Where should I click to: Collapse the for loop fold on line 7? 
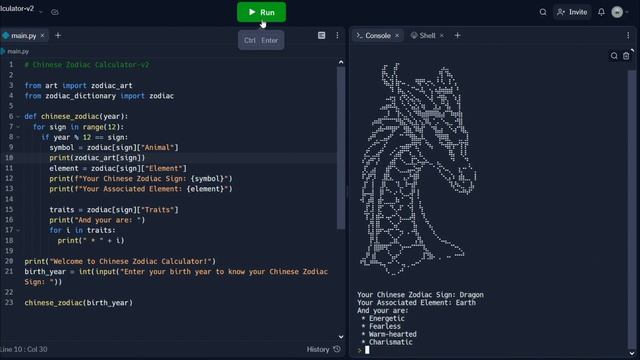(18, 127)
